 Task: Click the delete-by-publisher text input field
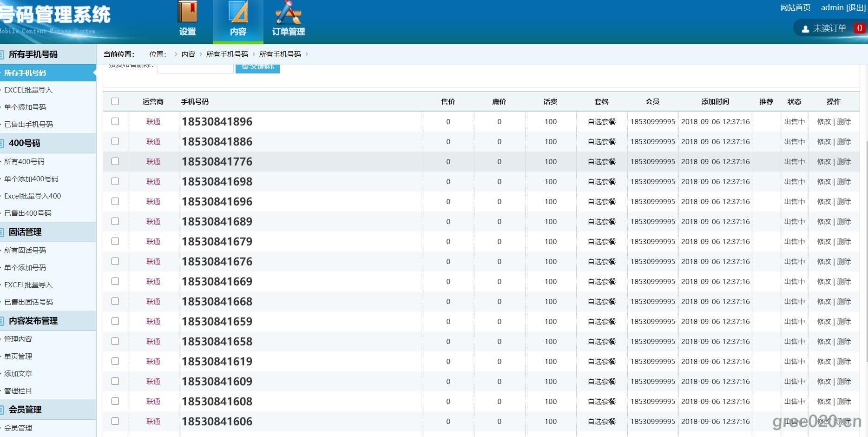tap(195, 68)
